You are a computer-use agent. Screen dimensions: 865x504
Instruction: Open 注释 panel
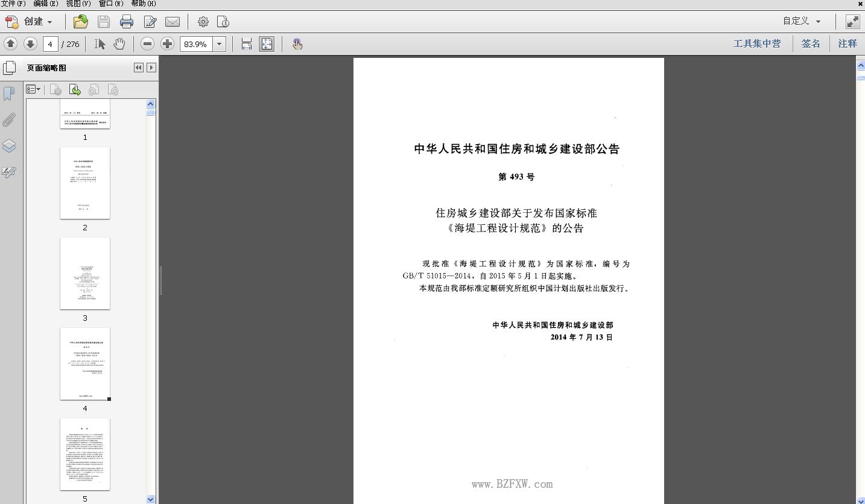coord(848,43)
